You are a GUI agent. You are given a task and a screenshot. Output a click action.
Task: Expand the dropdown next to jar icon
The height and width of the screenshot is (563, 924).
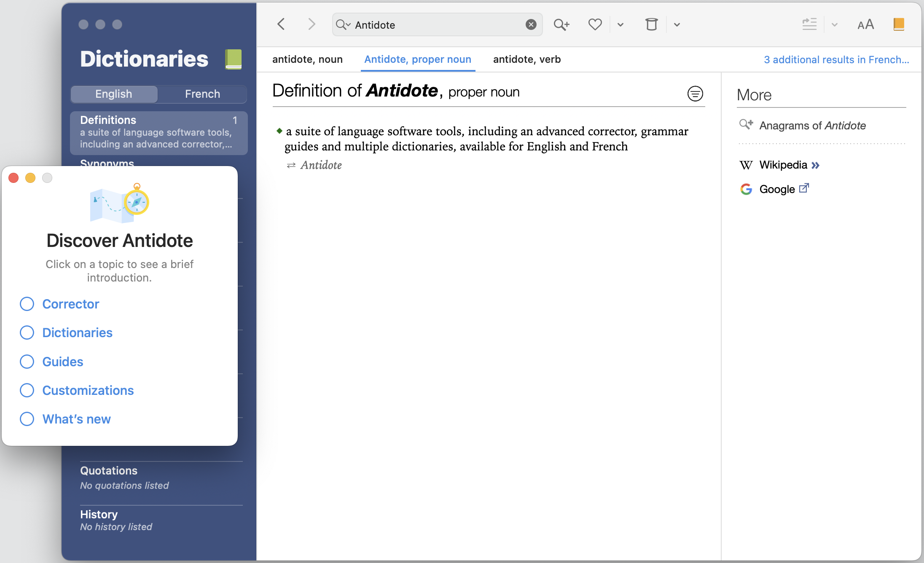677,25
